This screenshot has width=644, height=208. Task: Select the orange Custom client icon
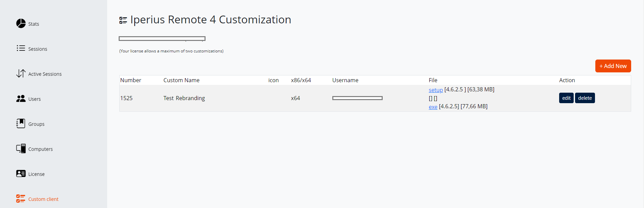pos(21,199)
